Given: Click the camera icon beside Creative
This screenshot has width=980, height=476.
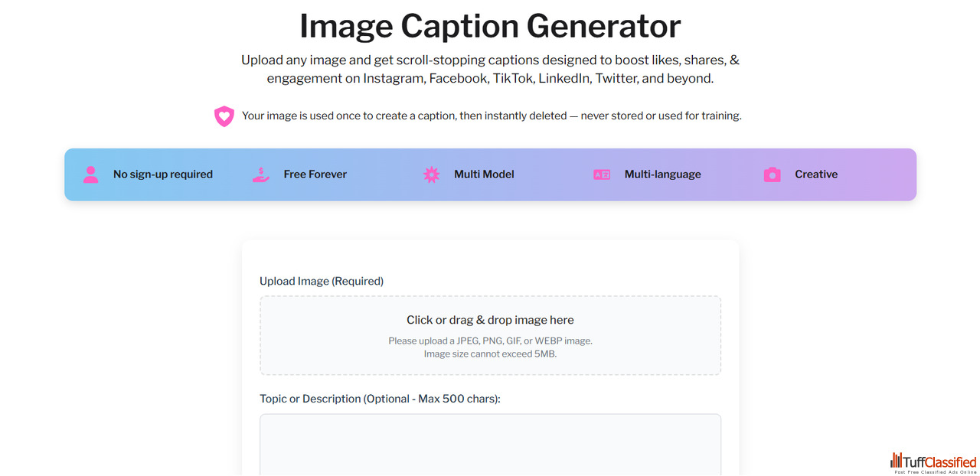Looking at the screenshot, I should point(772,174).
